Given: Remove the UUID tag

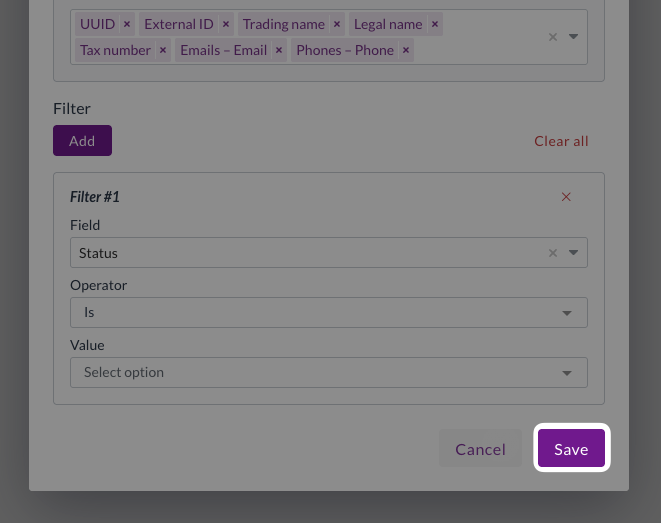Looking at the screenshot, I should (127, 24).
